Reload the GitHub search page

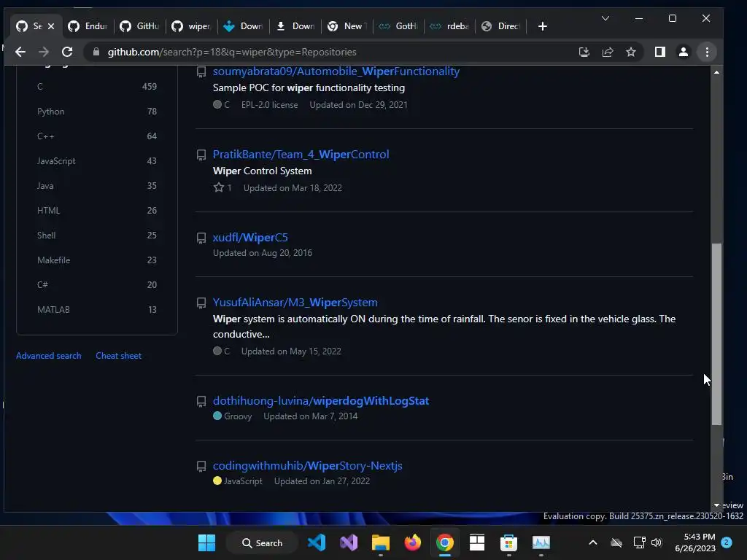pos(67,52)
